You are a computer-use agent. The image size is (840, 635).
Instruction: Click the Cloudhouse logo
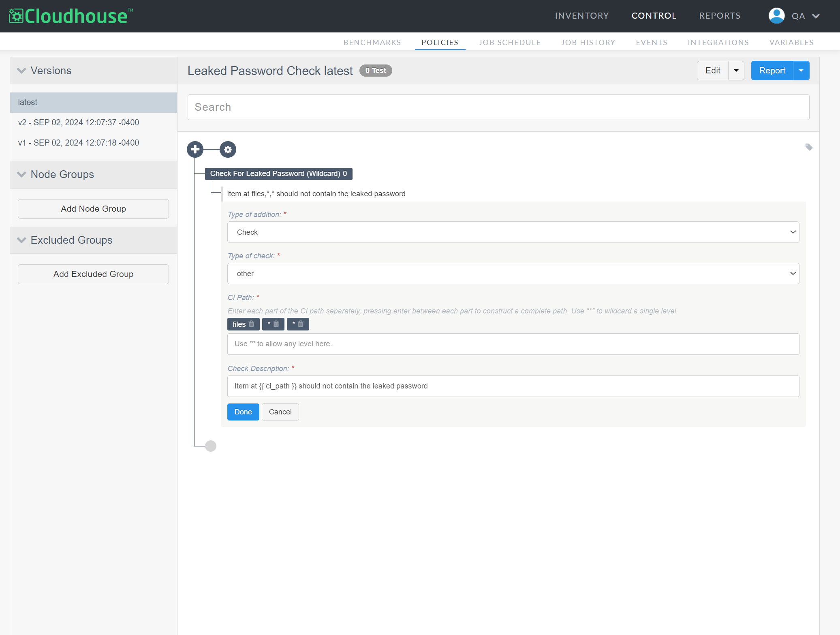pos(71,16)
